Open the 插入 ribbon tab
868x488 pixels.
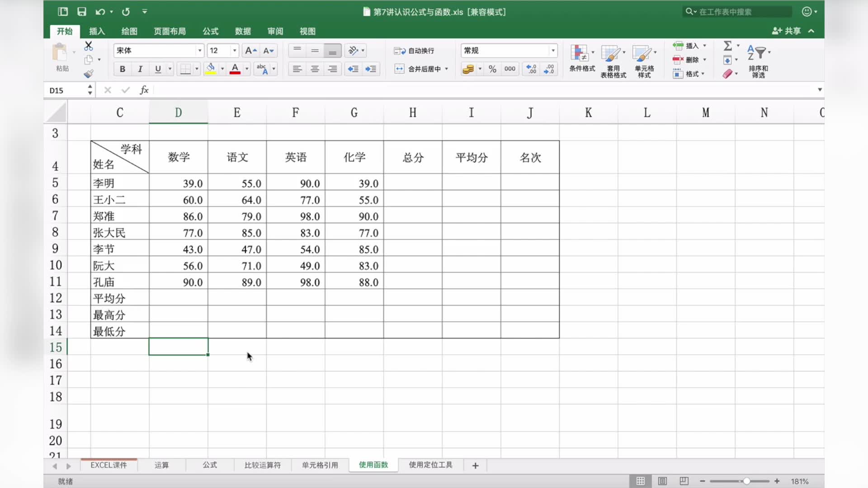[x=97, y=31]
